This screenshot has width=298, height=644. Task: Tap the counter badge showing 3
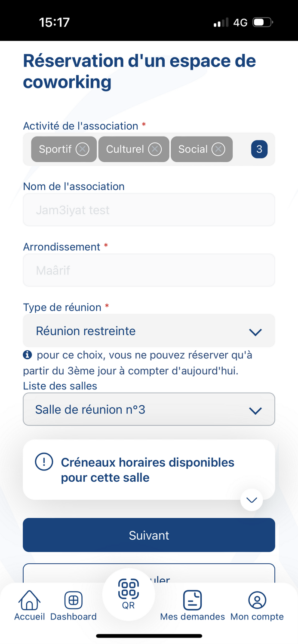click(259, 149)
